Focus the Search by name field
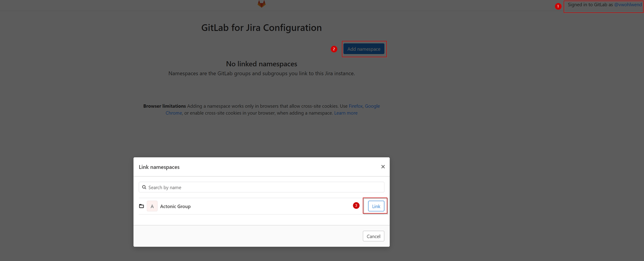Screen dimensions: 644x261 click(x=261, y=187)
